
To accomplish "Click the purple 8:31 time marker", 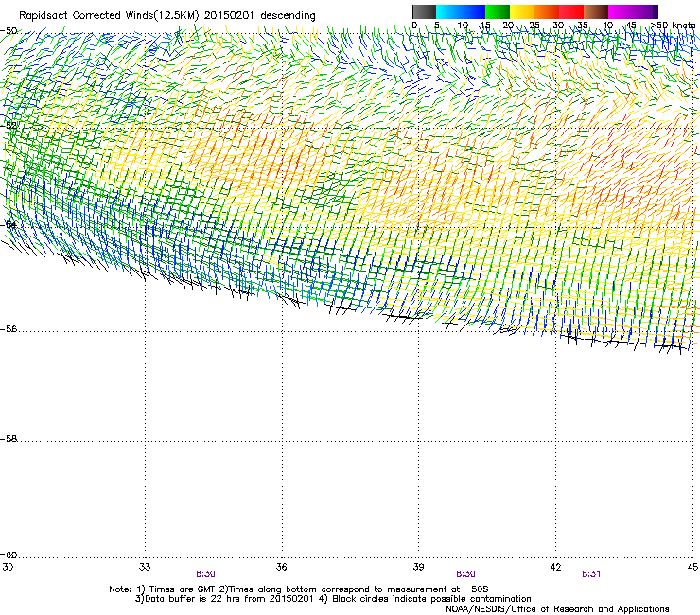I will 591,574.
